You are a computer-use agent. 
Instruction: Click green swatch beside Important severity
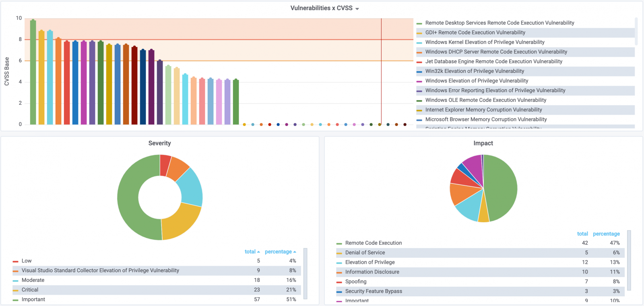click(15, 300)
